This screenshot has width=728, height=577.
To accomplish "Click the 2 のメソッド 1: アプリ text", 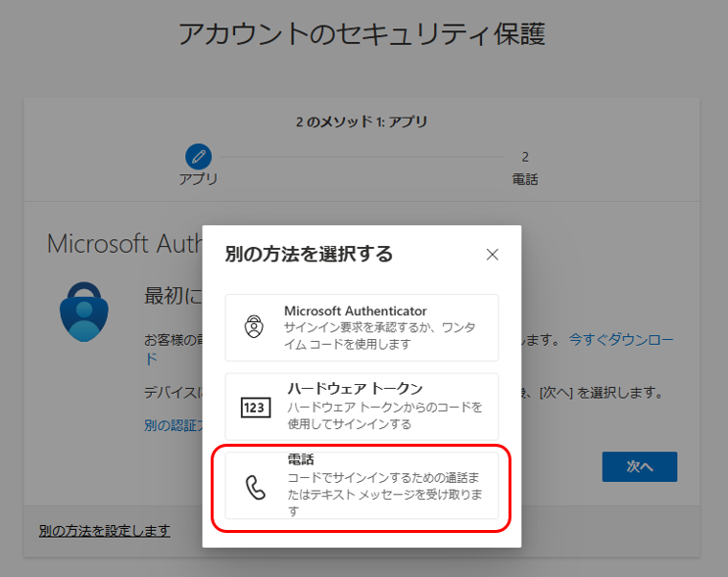I will pyautogui.click(x=362, y=121).
